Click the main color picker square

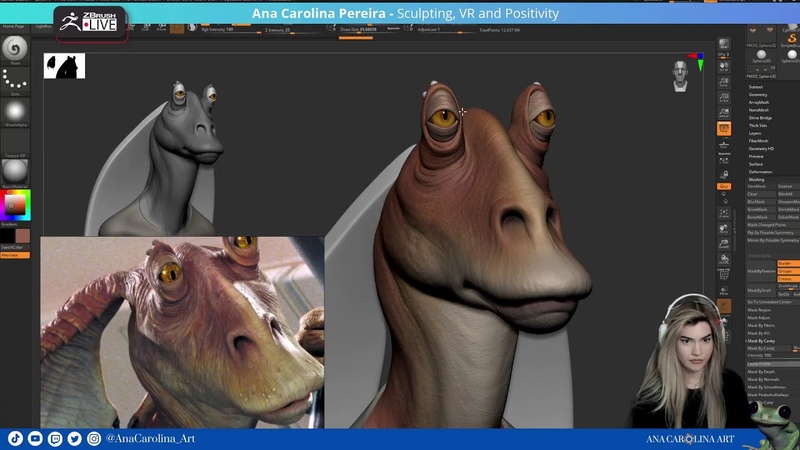15,205
